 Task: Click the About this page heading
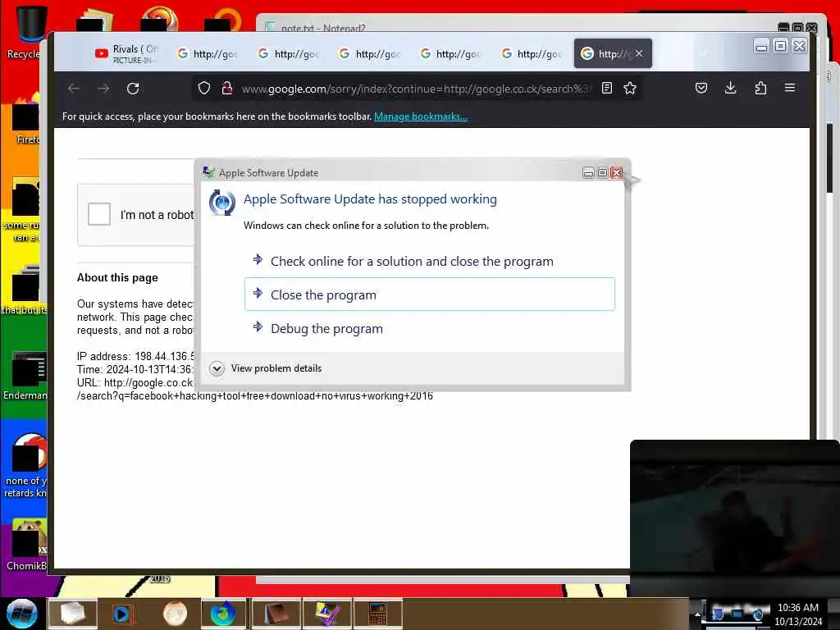click(x=117, y=277)
